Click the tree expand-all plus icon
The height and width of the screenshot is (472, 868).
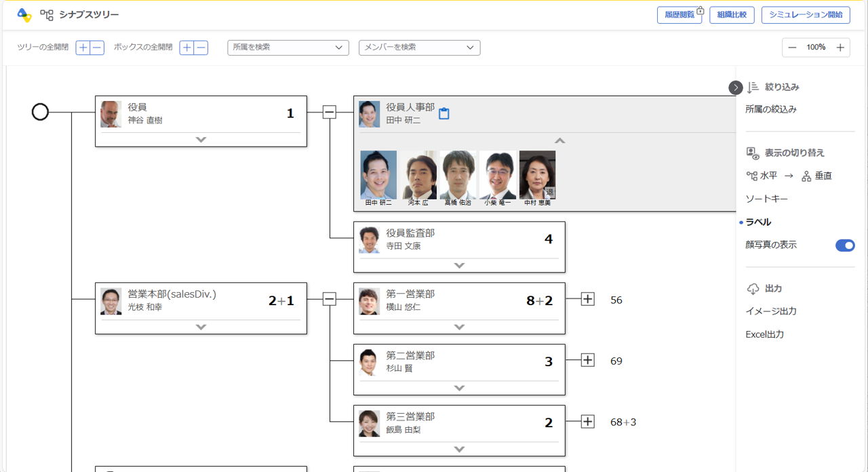click(x=83, y=47)
